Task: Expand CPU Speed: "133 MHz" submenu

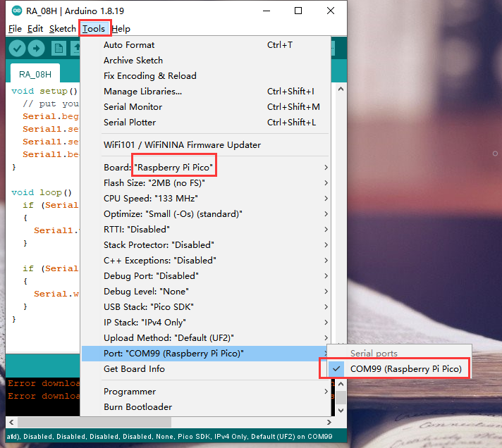Action: point(206,199)
